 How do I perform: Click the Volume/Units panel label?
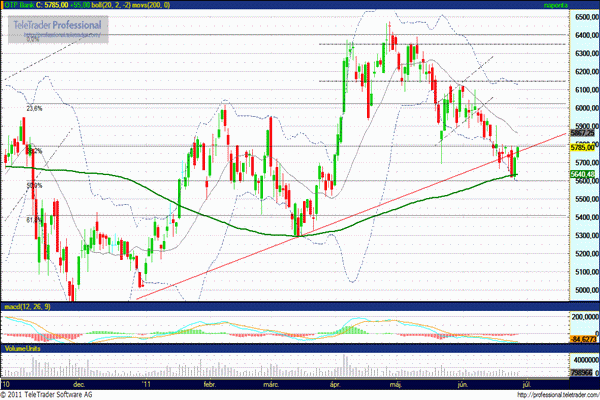click(x=24, y=349)
